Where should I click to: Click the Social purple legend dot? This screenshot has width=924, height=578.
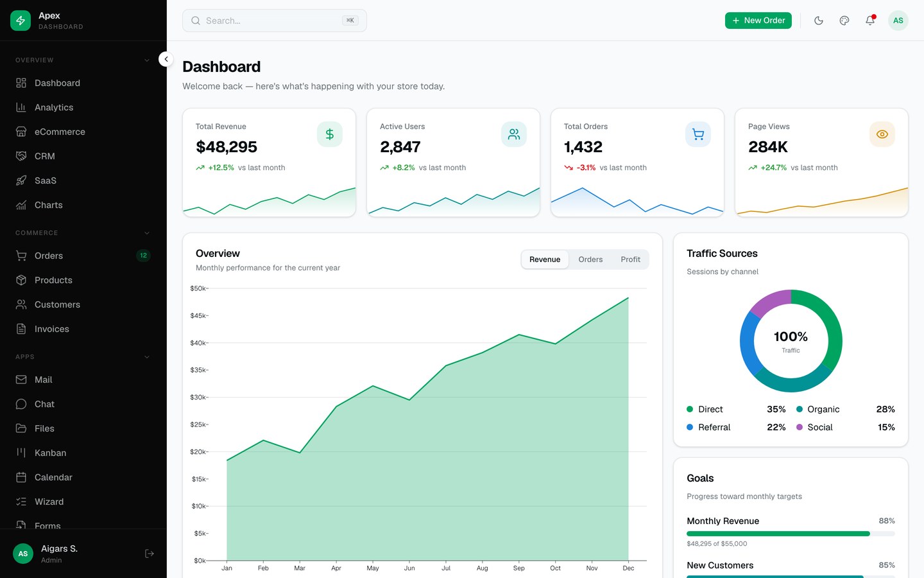[x=800, y=427]
